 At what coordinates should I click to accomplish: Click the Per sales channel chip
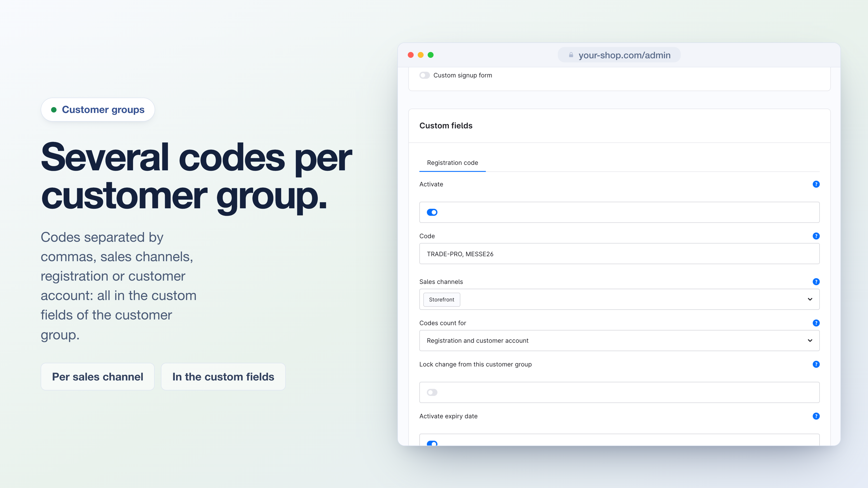point(97,377)
